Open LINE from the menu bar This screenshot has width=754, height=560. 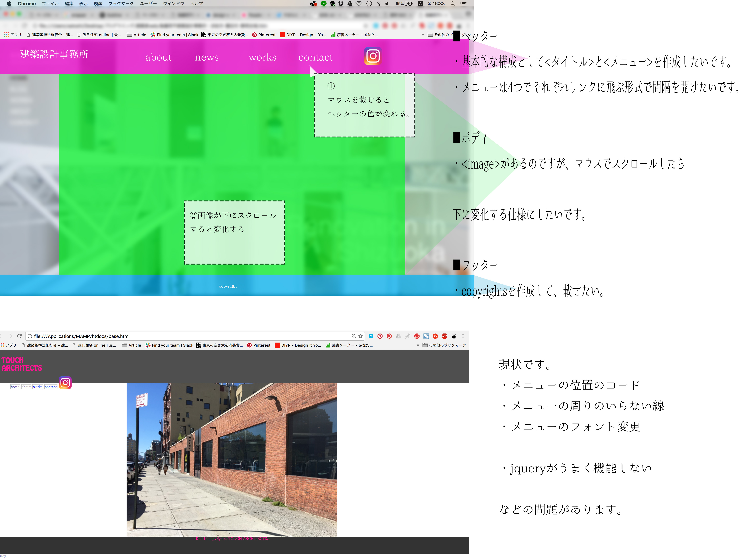pos(324,4)
